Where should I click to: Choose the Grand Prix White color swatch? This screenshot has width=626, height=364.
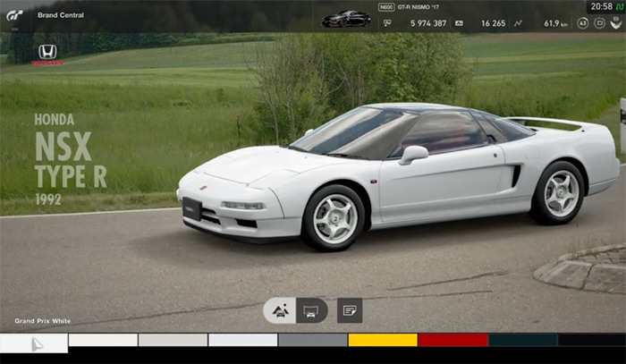[34, 343]
